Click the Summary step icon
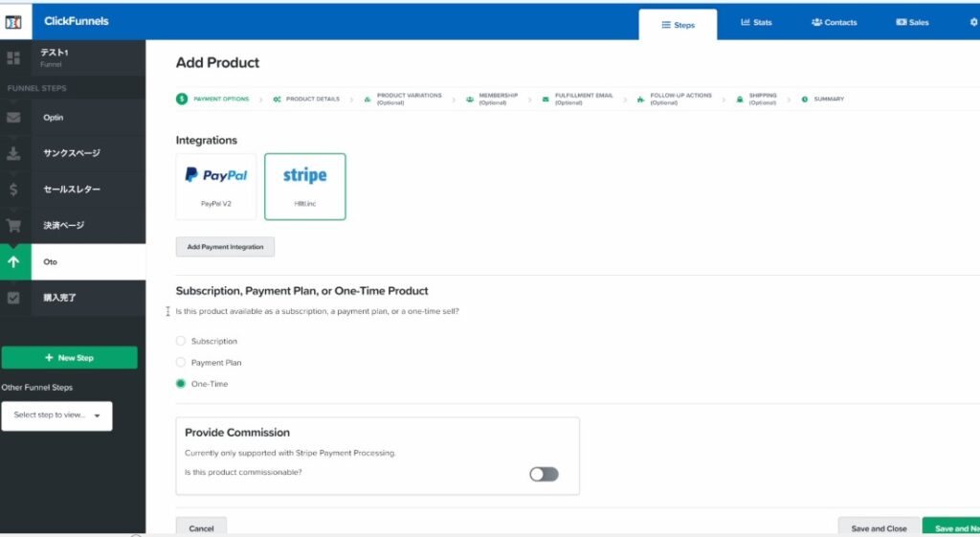 (x=804, y=99)
